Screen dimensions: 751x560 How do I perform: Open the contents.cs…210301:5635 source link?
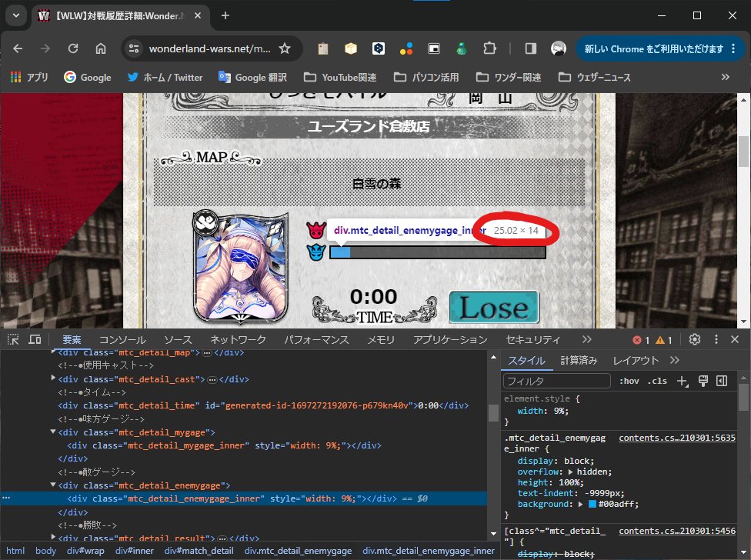click(x=677, y=438)
